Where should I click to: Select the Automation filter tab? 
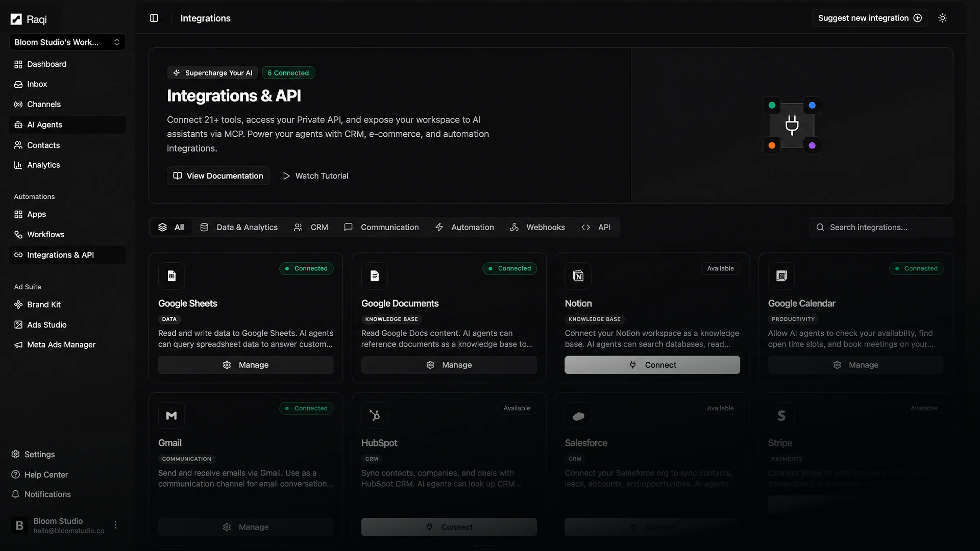click(x=464, y=228)
